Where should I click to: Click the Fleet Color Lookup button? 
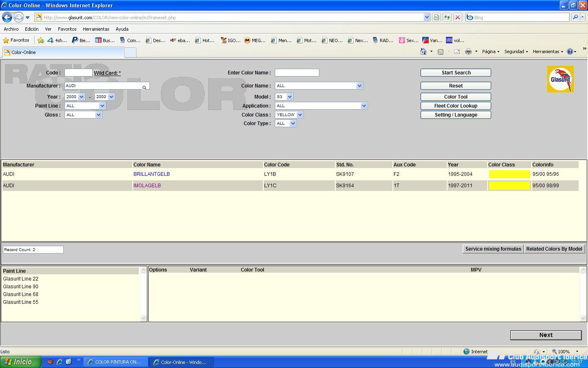click(x=456, y=106)
